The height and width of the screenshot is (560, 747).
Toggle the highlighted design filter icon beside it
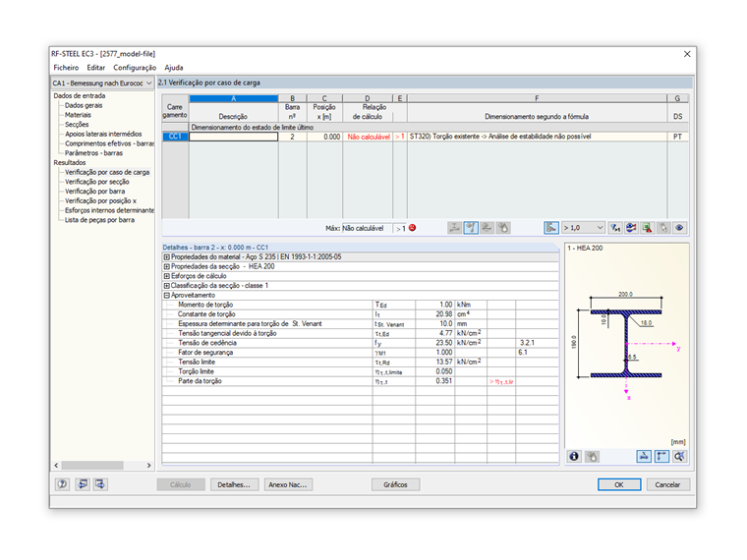click(471, 228)
